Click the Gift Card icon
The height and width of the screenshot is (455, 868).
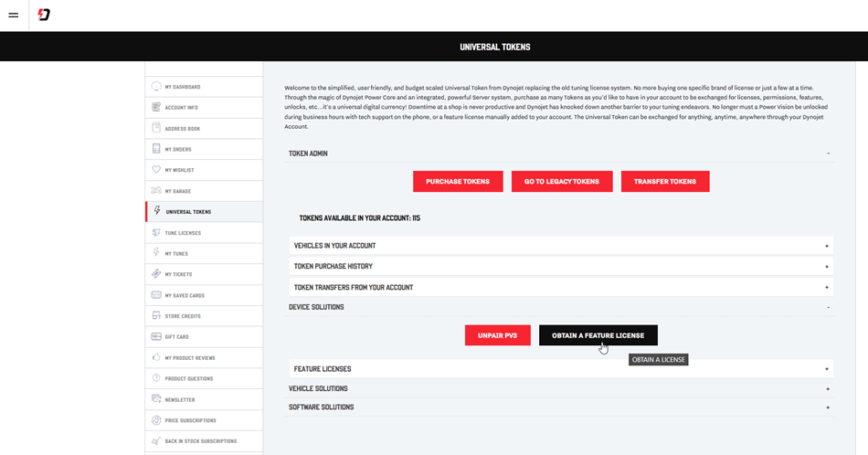point(156,336)
